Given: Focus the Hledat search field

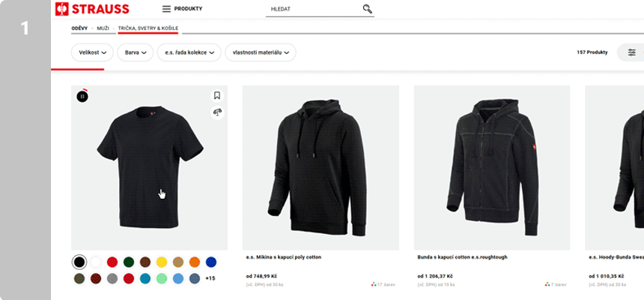Looking at the screenshot, I should click(313, 10).
